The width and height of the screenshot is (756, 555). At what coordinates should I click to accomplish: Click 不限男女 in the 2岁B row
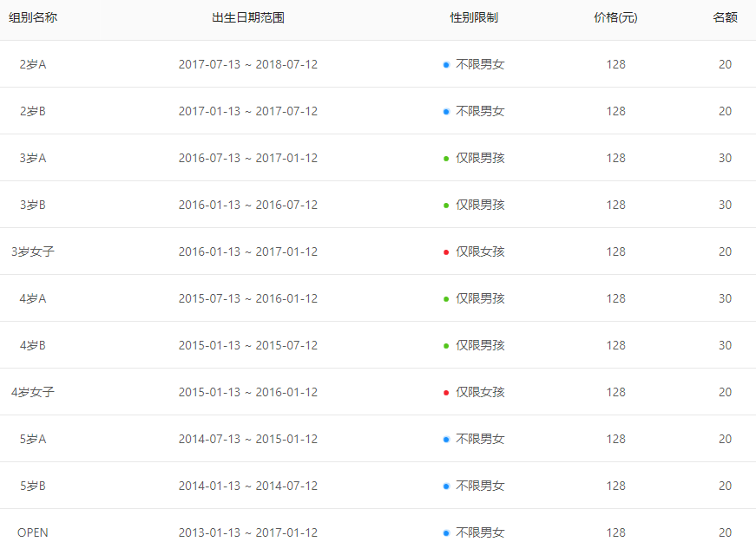pyautogui.click(x=480, y=111)
